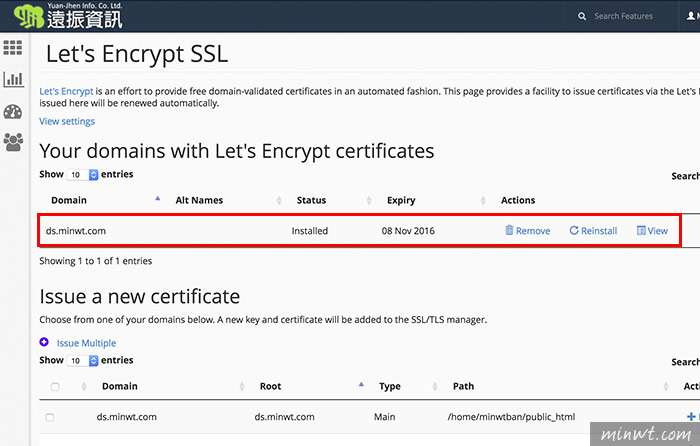
Task: Click the search magnifier icon in header
Action: point(582,17)
